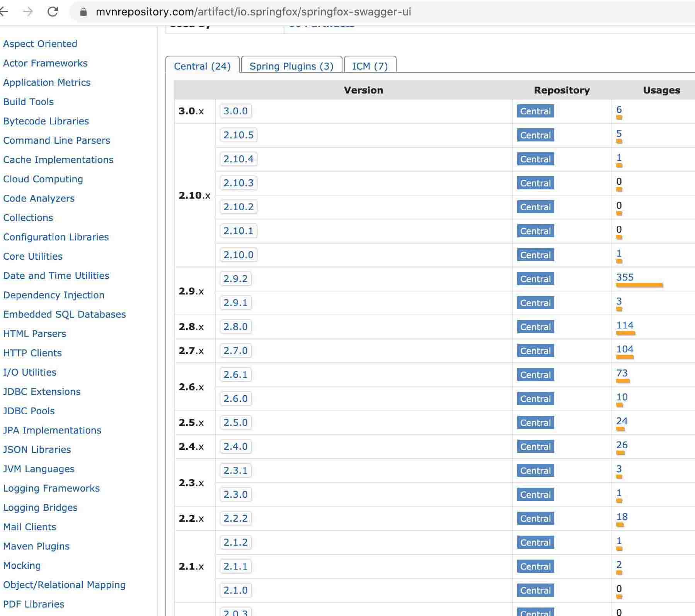Open Code Analyzers category
The image size is (695, 616).
pos(39,198)
